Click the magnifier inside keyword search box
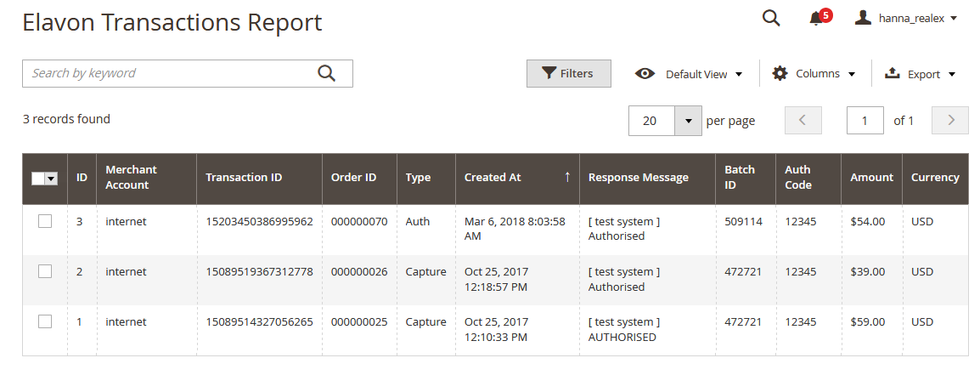The height and width of the screenshot is (375, 980). 326,73
